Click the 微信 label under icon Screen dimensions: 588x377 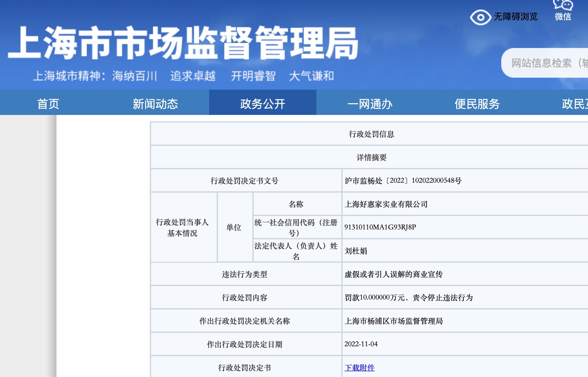[563, 17]
